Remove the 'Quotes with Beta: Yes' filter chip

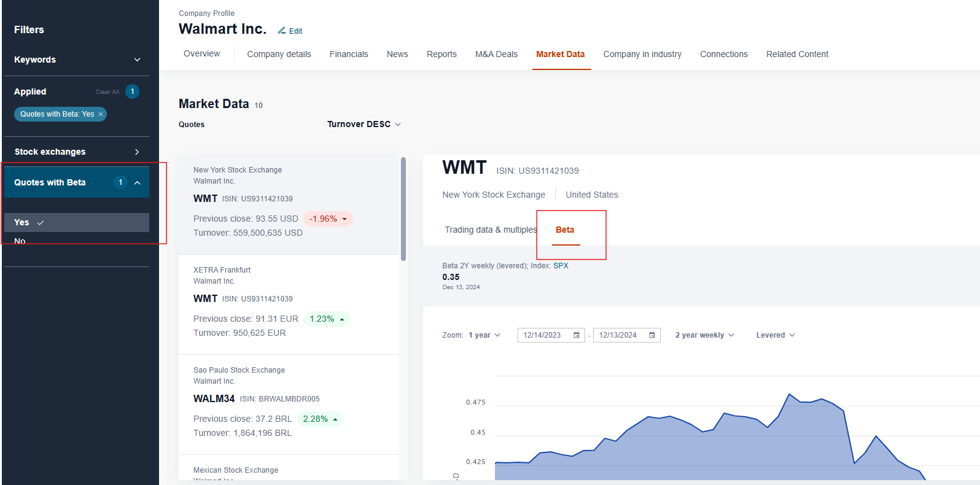tap(101, 114)
